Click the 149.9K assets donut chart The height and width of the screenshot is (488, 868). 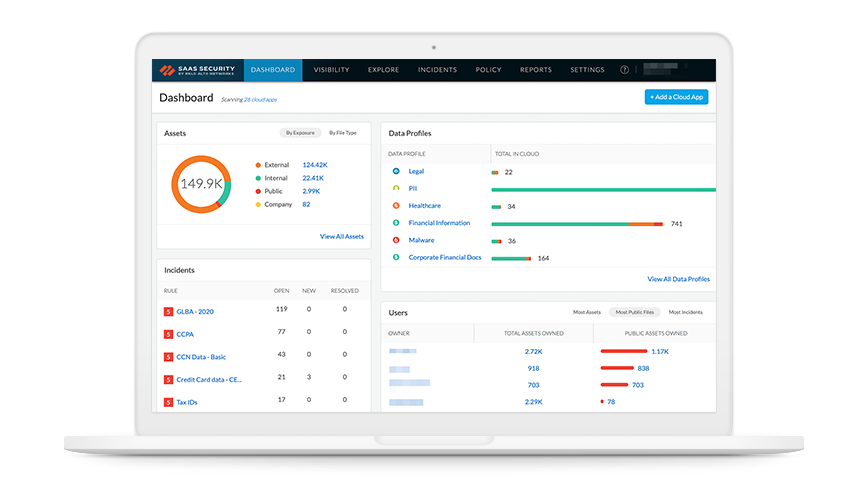click(x=201, y=184)
